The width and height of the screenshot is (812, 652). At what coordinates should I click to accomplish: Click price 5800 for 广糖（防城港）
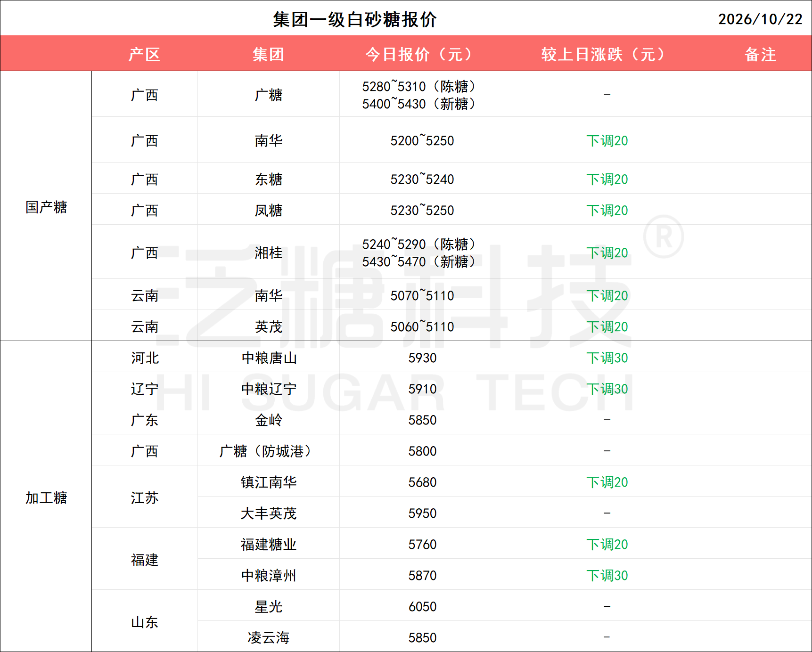pos(422,451)
